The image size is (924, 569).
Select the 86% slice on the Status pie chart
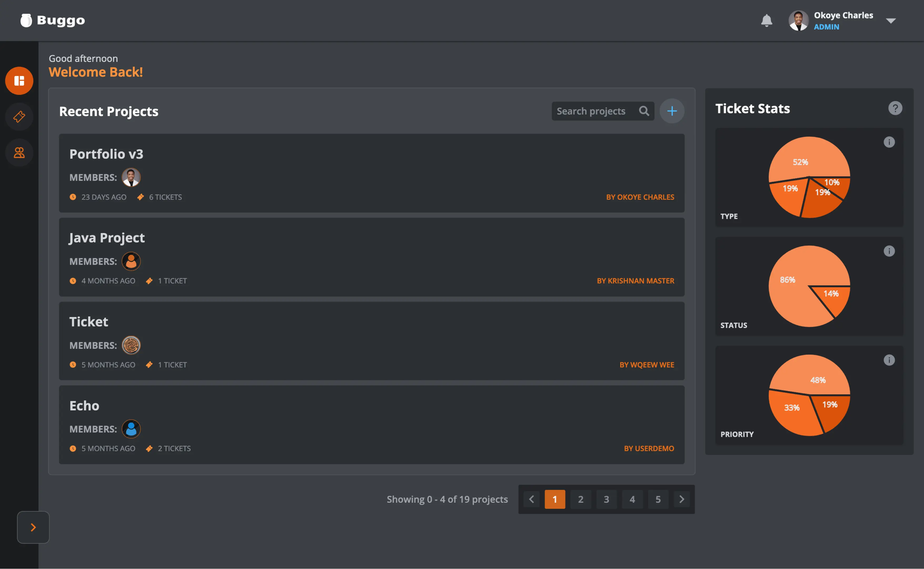(x=787, y=280)
